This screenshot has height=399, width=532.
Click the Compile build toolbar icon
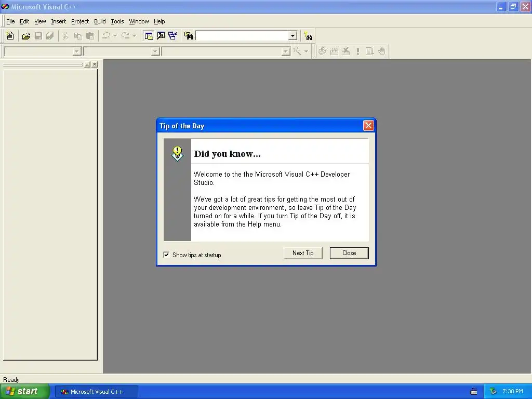(x=322, y=51)
